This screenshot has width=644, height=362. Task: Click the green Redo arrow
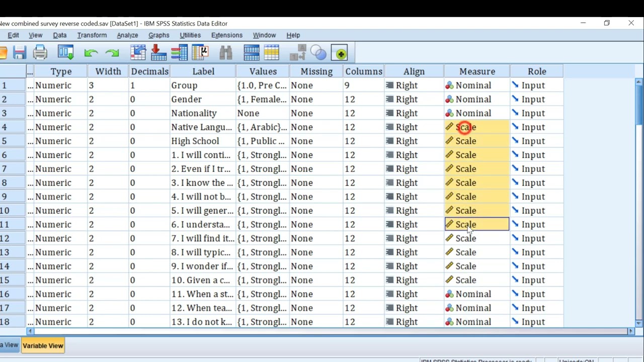click(x=112, y=53)
